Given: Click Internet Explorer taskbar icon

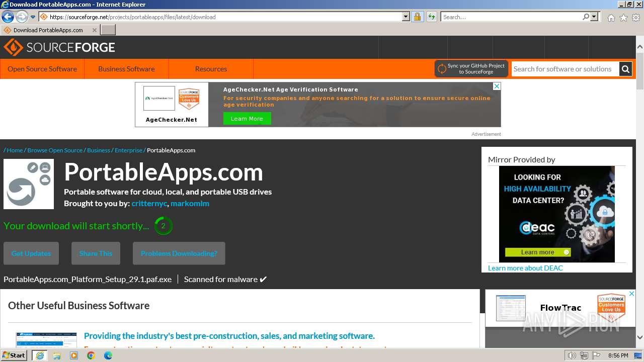Looking at the screenshot, I should (40, 355).
